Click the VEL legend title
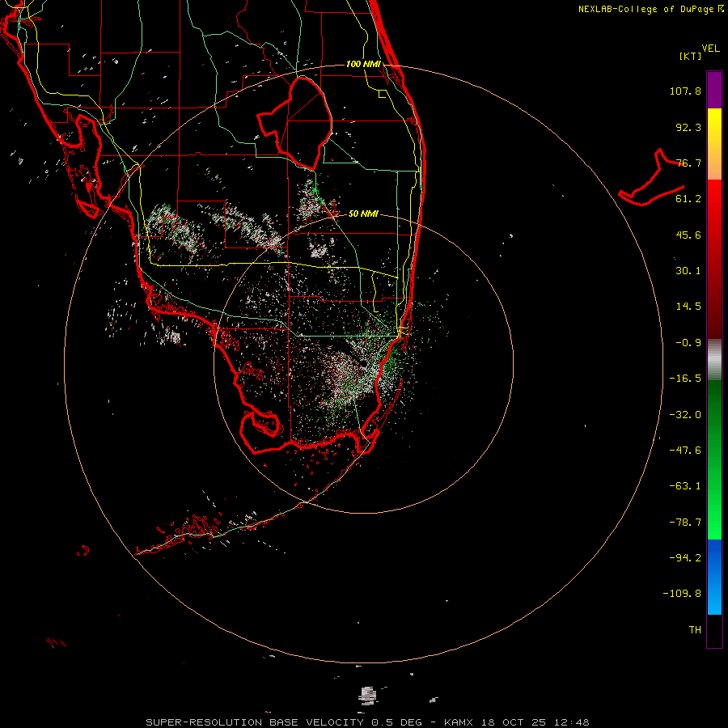This screenshot has height=728, width=728. coord(710,49)
